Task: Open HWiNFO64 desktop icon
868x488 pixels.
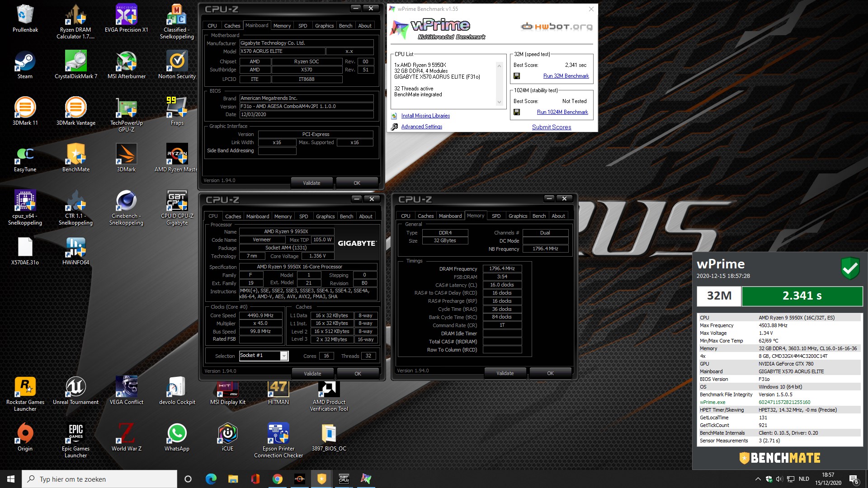Action: click(75, 251)
